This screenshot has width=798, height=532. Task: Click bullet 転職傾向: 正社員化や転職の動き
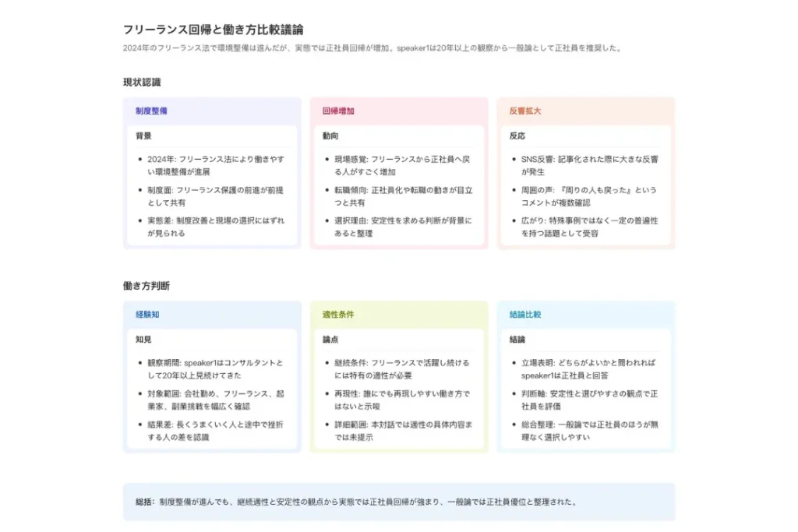pyautogui.click(x=404, y=196)
